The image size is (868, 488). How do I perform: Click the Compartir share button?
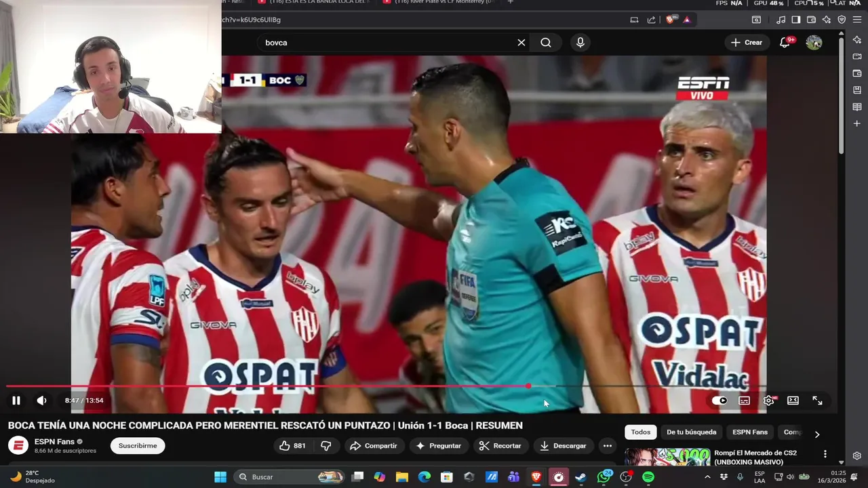[x=374, y=446]
